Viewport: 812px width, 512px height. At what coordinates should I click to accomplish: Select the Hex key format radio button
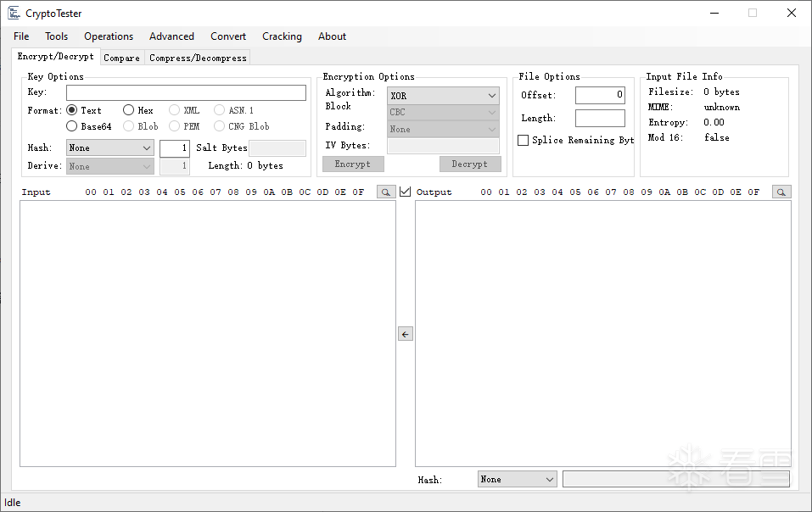[128, 110]
